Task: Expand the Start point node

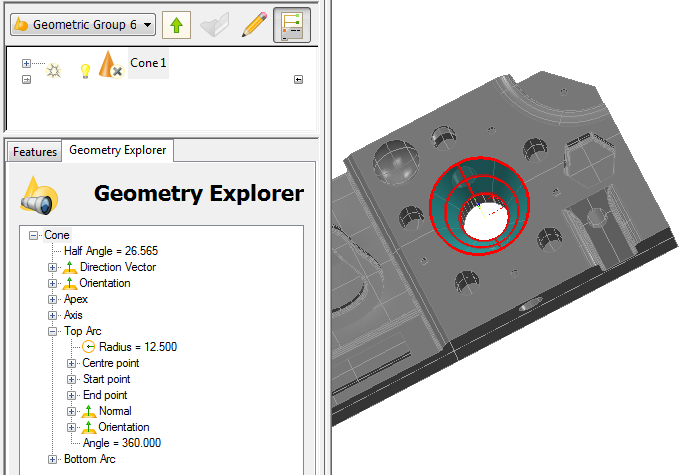Action: [x=72, y=380]
